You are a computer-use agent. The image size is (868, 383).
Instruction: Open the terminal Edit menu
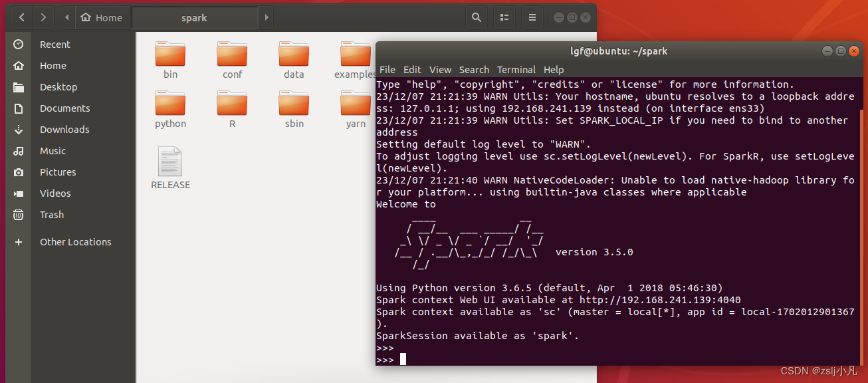[412, 70]
